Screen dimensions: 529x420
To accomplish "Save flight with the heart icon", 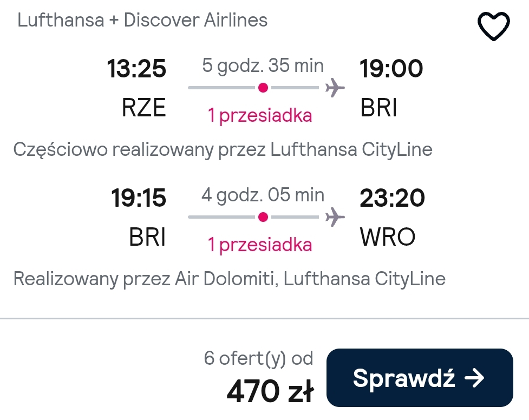I will point(493,27).
